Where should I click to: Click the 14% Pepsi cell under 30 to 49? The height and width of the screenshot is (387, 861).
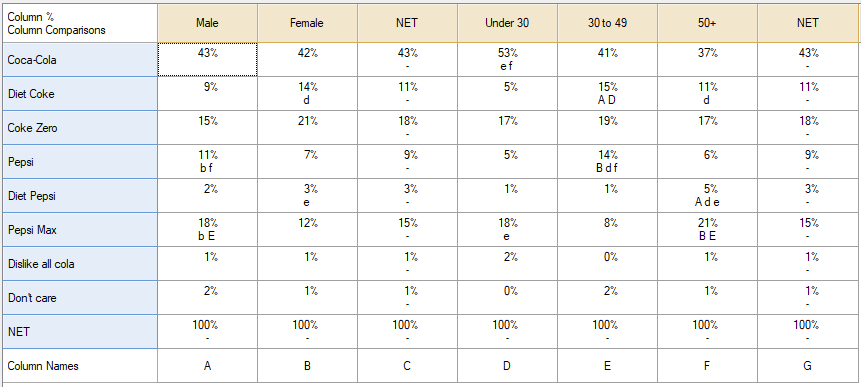click(x=607, y=162)
